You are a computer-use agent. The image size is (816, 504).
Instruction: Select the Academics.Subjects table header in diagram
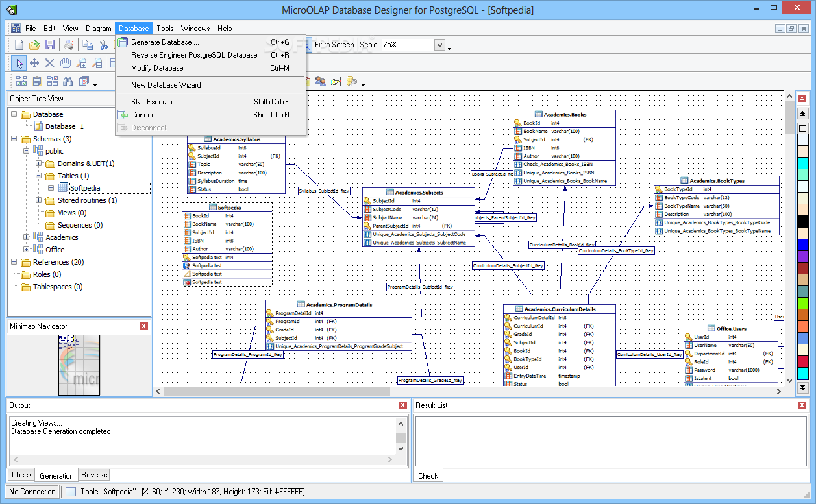pos(419,193)
